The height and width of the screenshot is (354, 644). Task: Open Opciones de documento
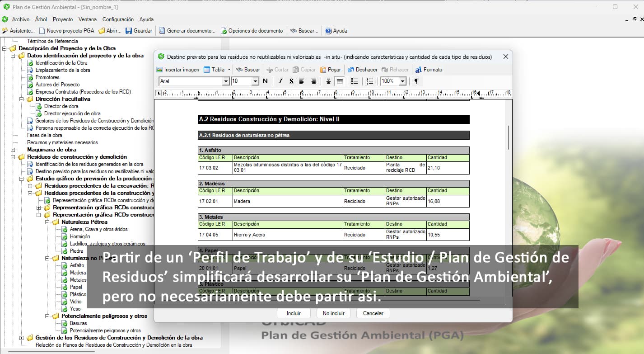252,31
